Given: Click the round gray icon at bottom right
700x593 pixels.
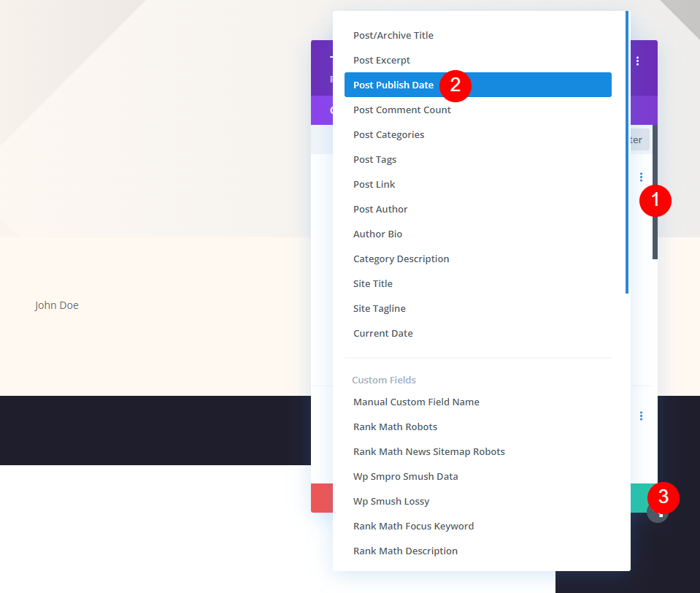Looking at the screenshot, I should 657,513.
